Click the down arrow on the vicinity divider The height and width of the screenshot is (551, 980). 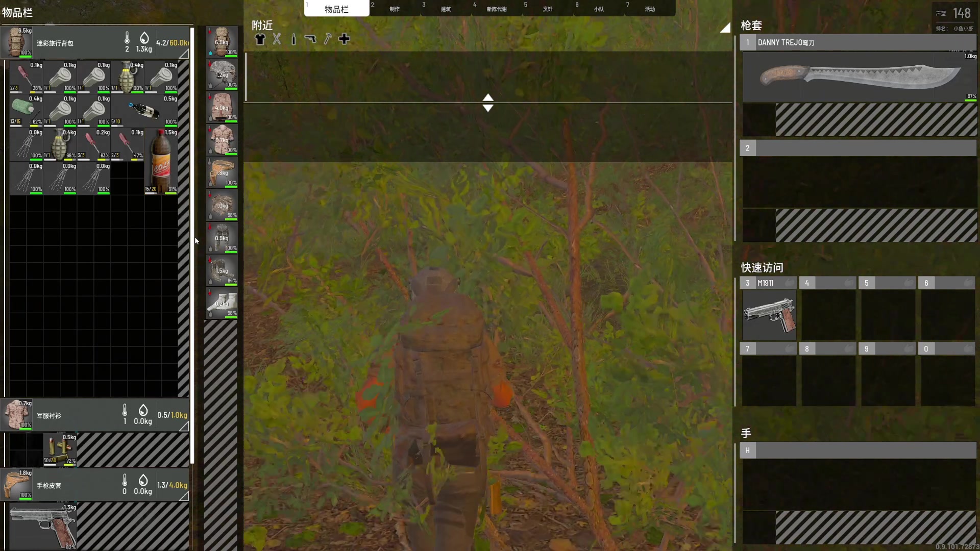[488, 108]
